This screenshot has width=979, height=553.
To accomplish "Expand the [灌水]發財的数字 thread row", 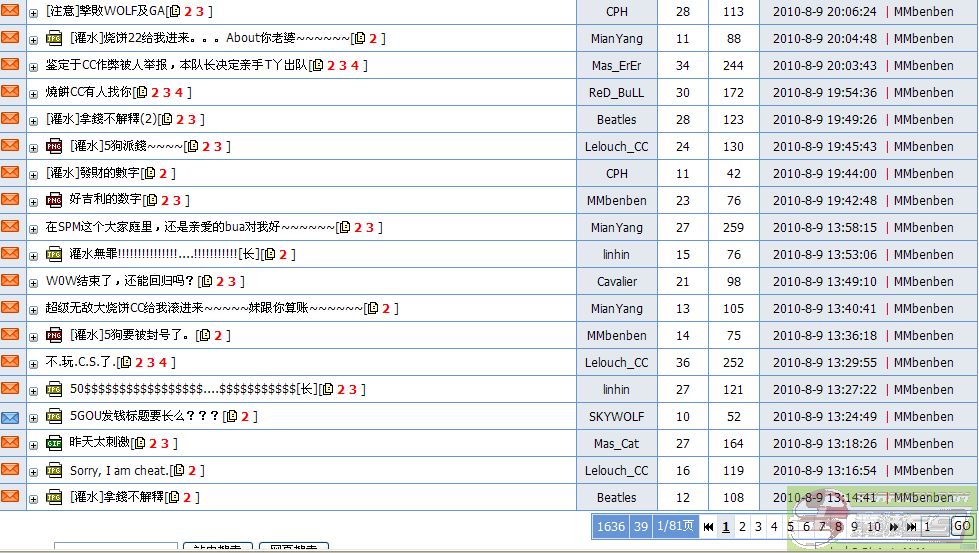I will point(33,174).
